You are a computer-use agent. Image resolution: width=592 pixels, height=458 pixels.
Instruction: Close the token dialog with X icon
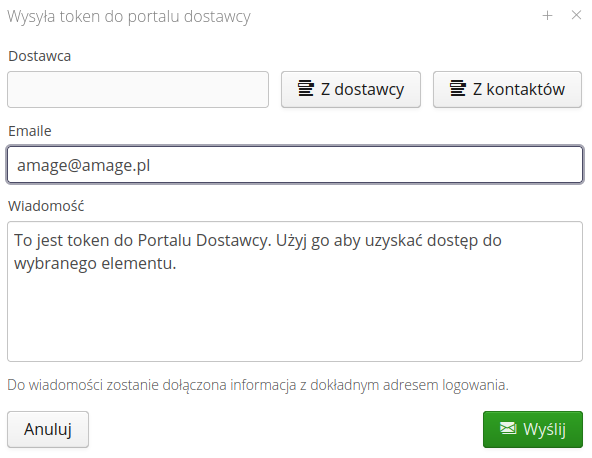(576, 15)
